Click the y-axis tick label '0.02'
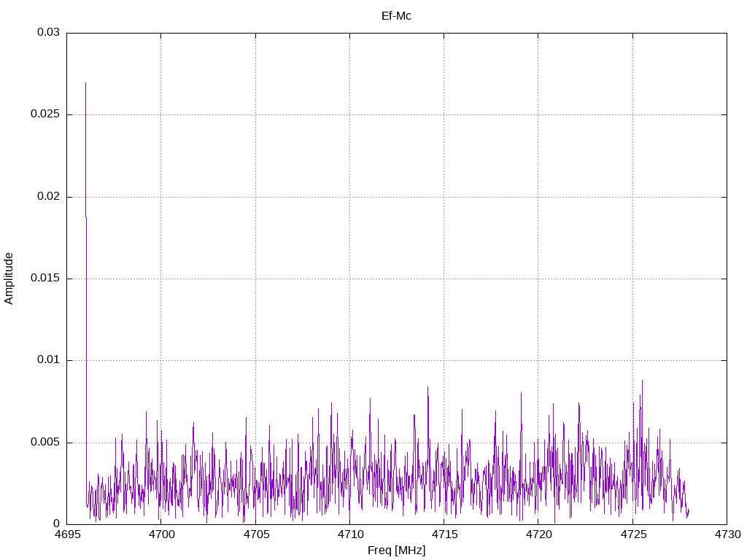Image resolution: width=747 pixels, height=560 pixels. [x=49, y=196]
